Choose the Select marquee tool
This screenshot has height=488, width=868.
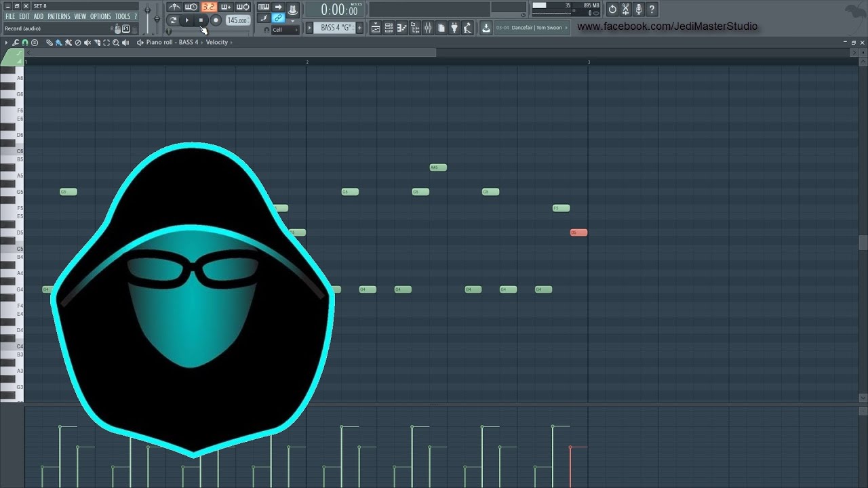106,42
